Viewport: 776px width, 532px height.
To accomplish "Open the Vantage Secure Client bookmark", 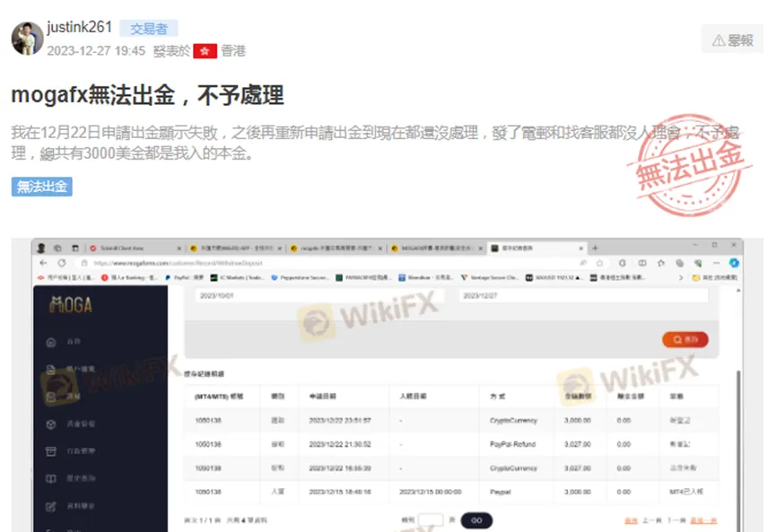I will pos(489,277).
